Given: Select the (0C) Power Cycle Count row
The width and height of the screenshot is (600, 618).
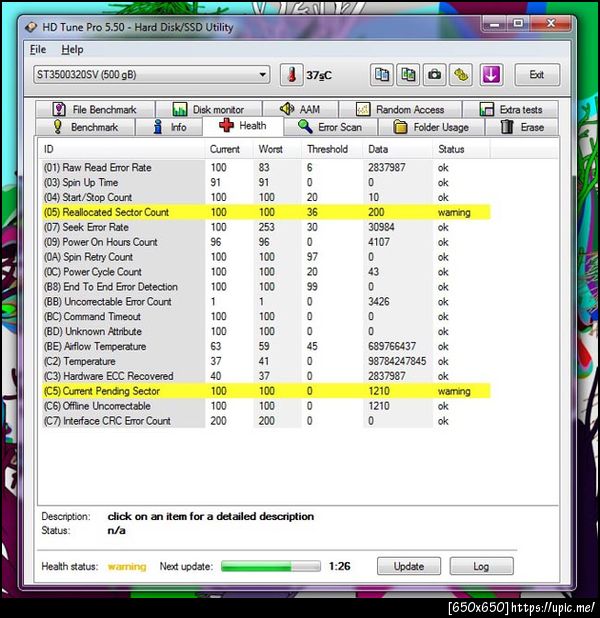Looking at the screenshot, I should 266,272.
